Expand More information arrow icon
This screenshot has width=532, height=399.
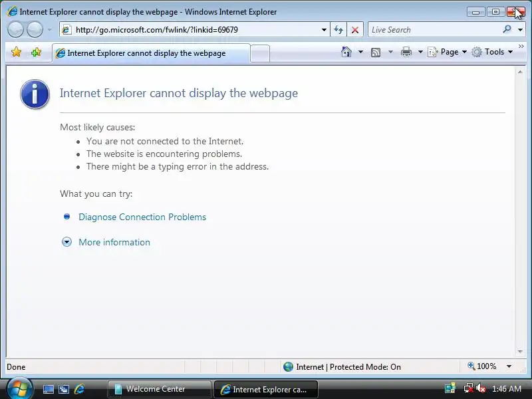tap(67, 242)
